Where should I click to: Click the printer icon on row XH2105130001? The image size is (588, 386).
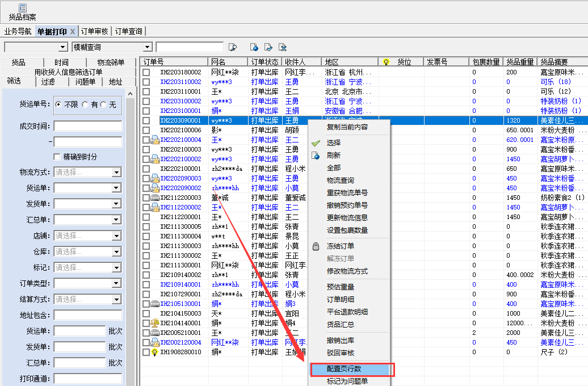[155, 304]
